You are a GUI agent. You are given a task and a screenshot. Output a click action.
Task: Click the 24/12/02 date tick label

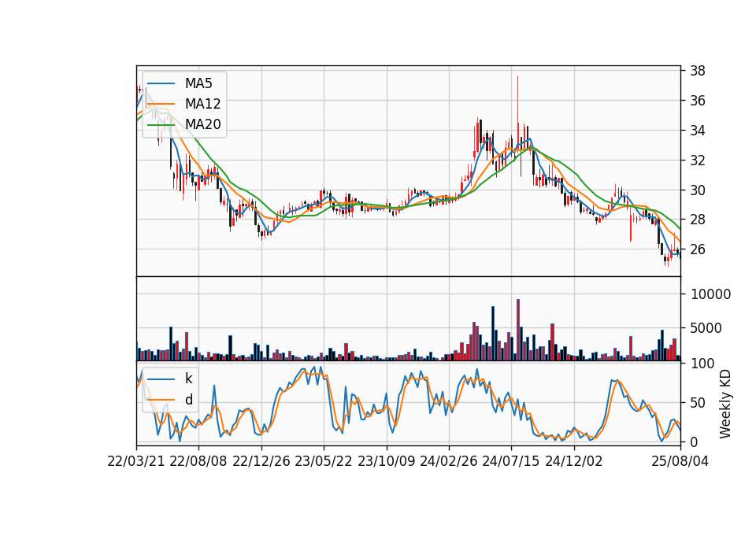click(x=574, y=461)
